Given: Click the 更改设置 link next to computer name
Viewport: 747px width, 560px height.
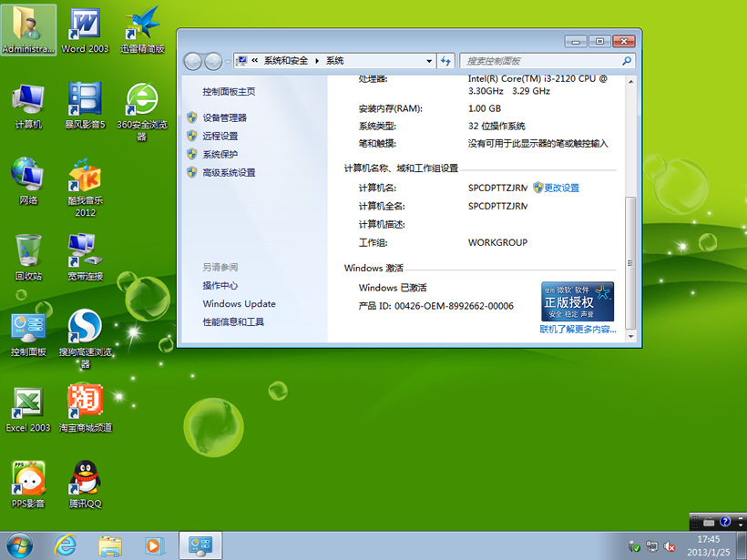Looking at the screenshot, I should click(x=561, y=188).
